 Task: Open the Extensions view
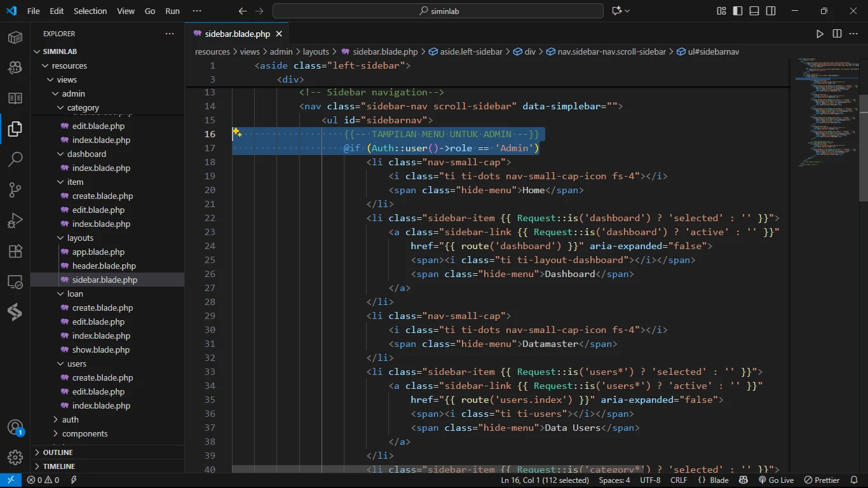15,251
